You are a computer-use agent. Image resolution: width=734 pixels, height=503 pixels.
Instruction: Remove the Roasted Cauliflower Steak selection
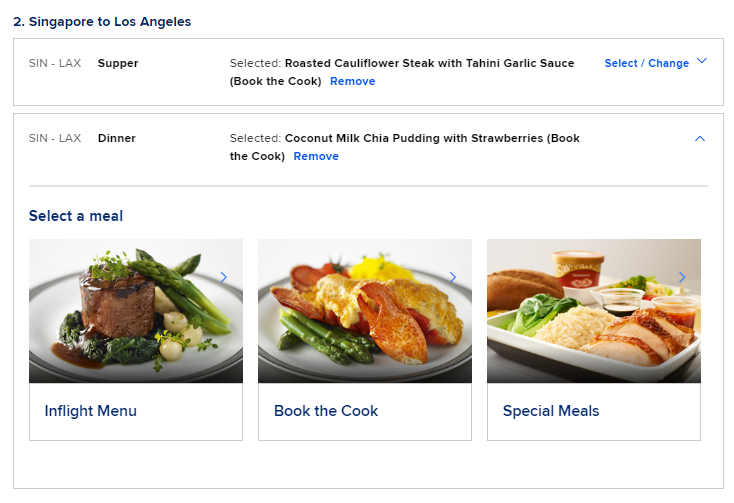[352, 81]
